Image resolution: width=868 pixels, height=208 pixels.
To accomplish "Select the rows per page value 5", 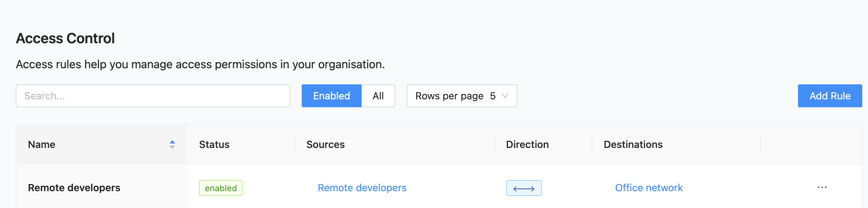I will 493,96.
